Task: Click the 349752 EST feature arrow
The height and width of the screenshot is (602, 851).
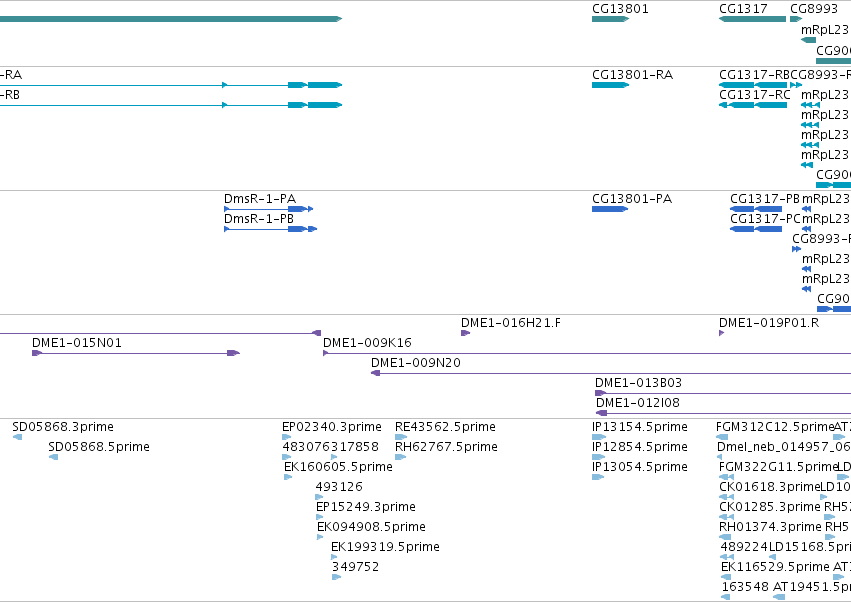Action: pos(336,577)
